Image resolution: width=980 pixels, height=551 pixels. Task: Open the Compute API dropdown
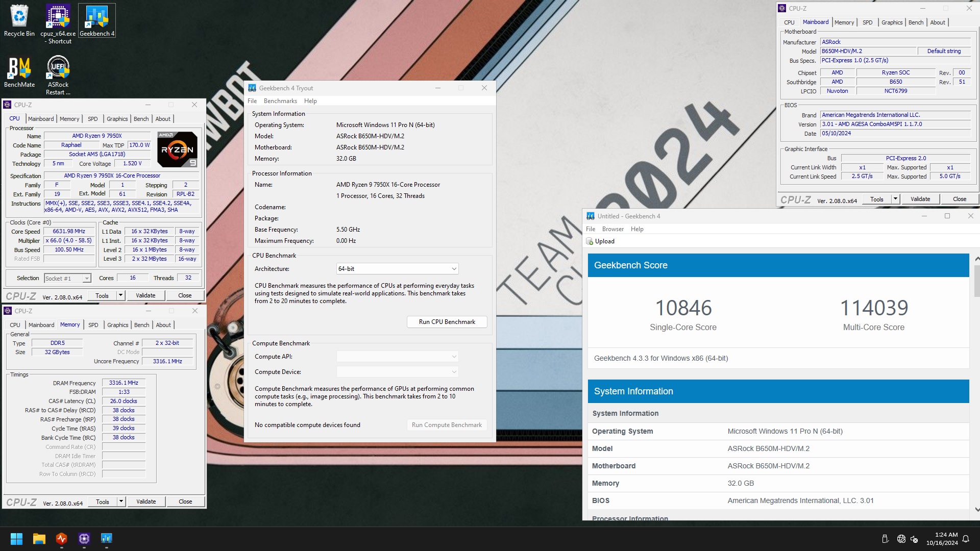(397, 357)
